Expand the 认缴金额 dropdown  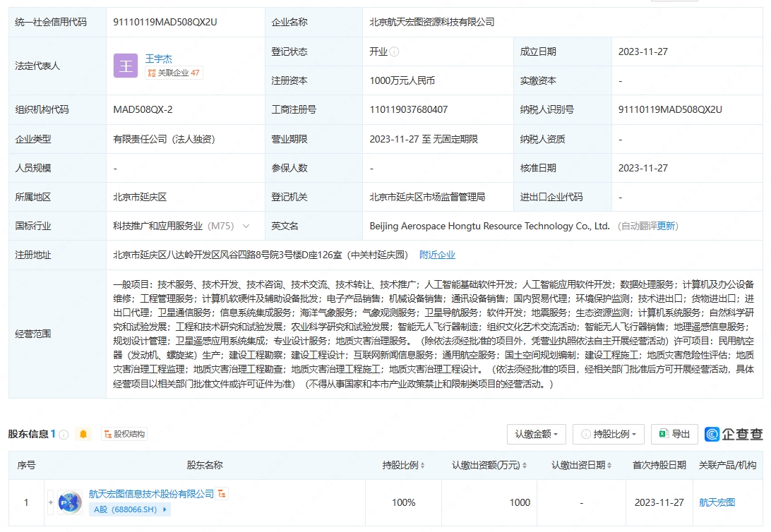pos(537,434)
